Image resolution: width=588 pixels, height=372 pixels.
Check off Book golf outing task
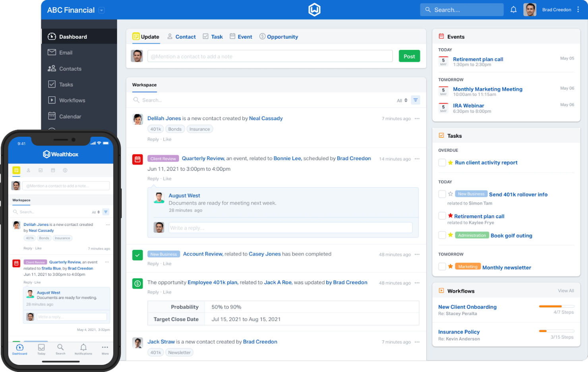coord(442,235)
